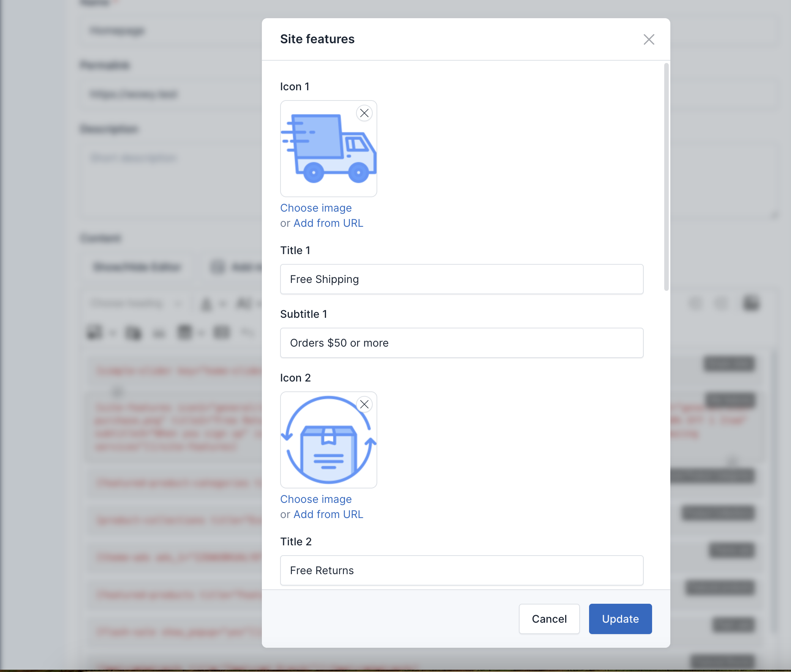Click the blurred Show/Hide Editor button

(137, 267)
